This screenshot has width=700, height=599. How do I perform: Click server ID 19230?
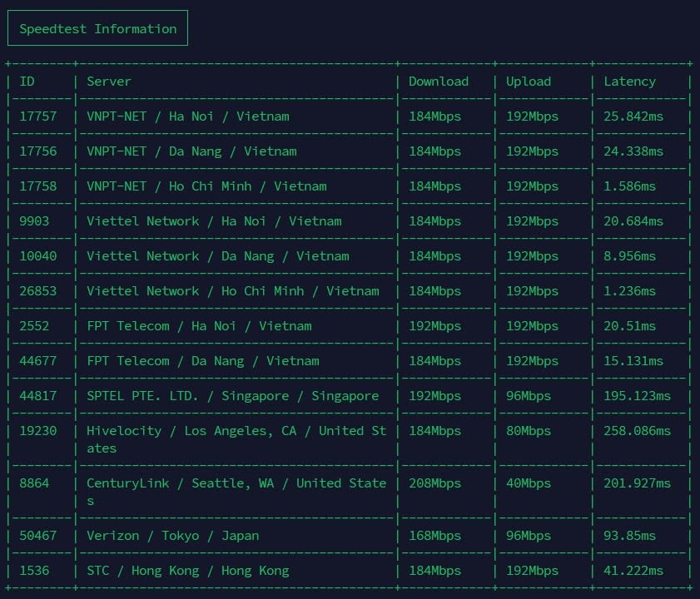click(x=38, y=431)
